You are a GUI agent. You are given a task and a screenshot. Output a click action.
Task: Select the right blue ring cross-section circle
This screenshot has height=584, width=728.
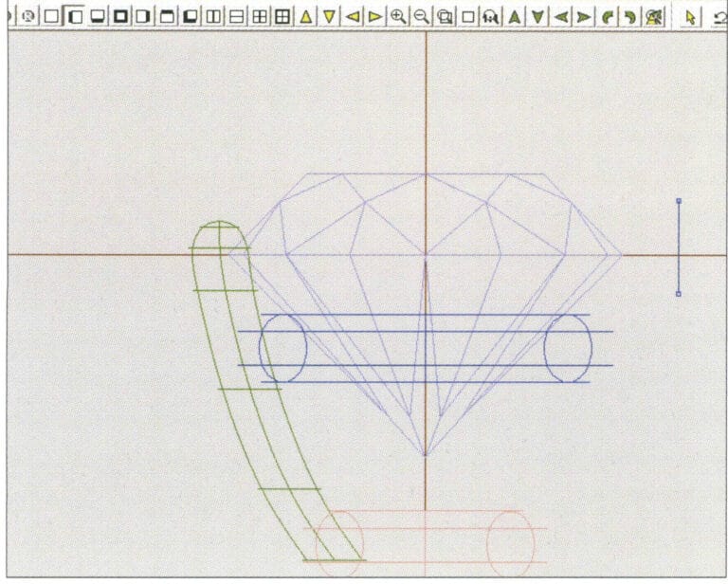point(568,349)
